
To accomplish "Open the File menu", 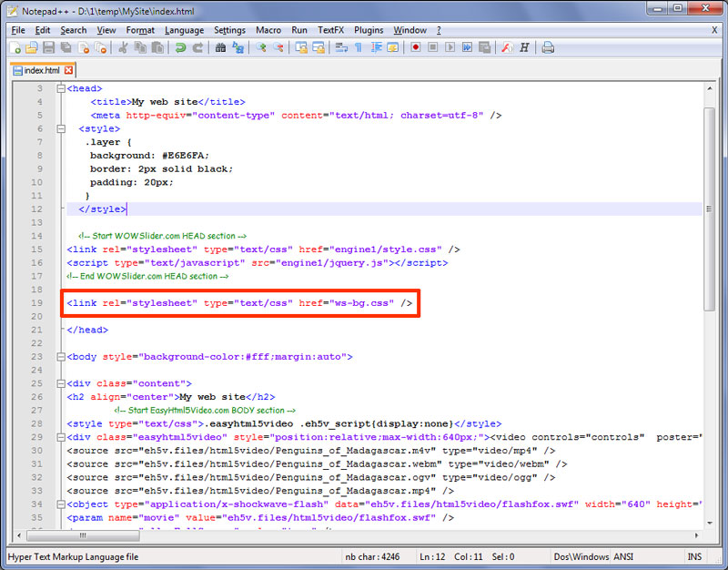I will point(18,30).
